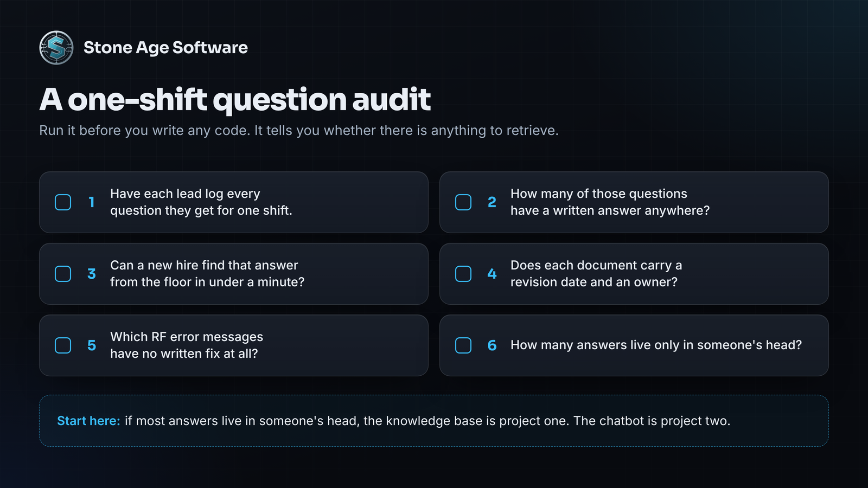Click the number 1 on the first card
The image size is (868, 488).
(91, 202)
